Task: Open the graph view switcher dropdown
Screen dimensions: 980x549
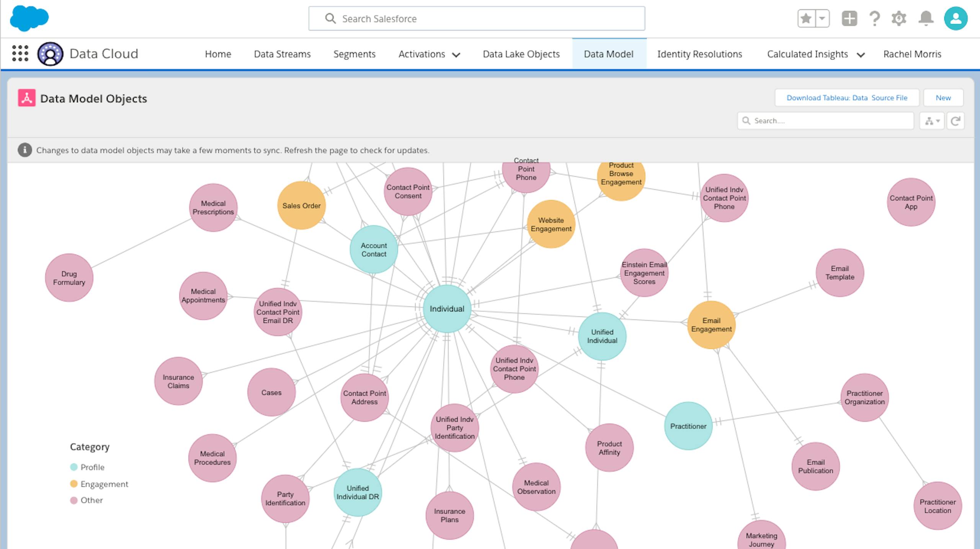Action: (932, 121)
